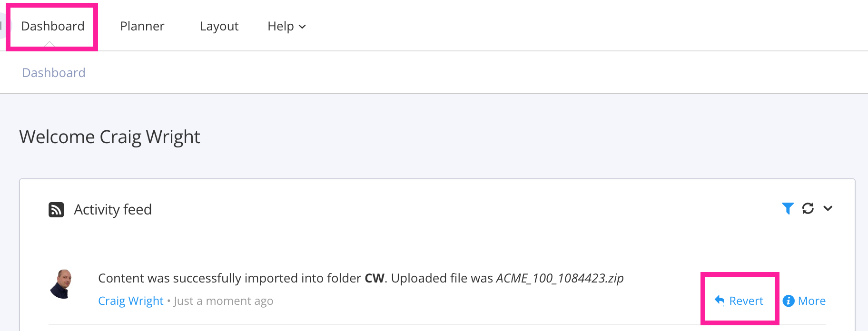Click the Dashboard breadcrumb link
Image resolution: width=868 pixels, height=331 pixels.
(x=53, y=72)
